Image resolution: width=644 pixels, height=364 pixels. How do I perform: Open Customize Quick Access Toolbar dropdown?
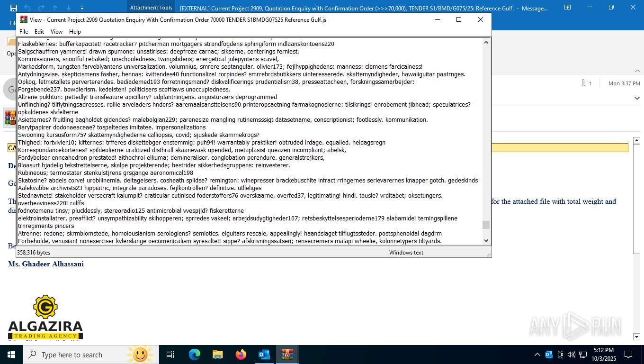click(82, 8)
